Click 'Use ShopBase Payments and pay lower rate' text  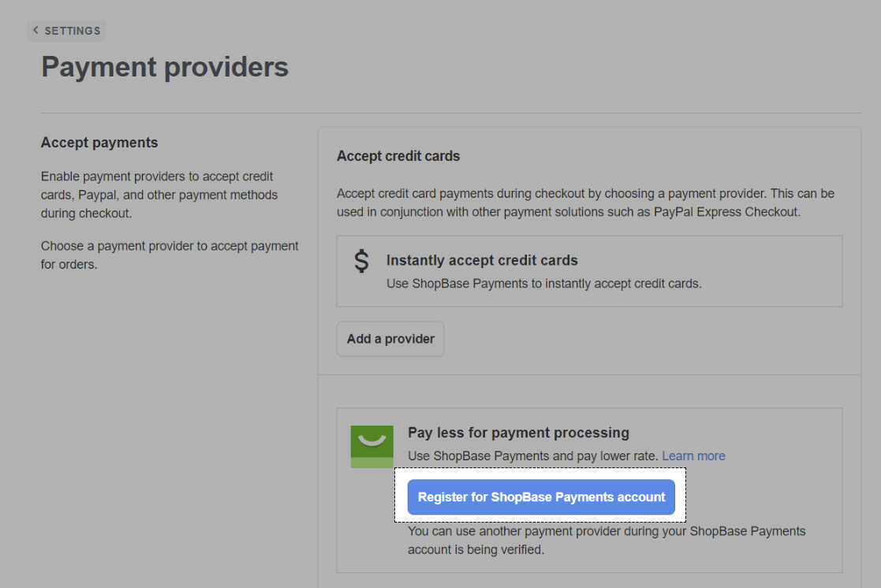tap(533, 456)
